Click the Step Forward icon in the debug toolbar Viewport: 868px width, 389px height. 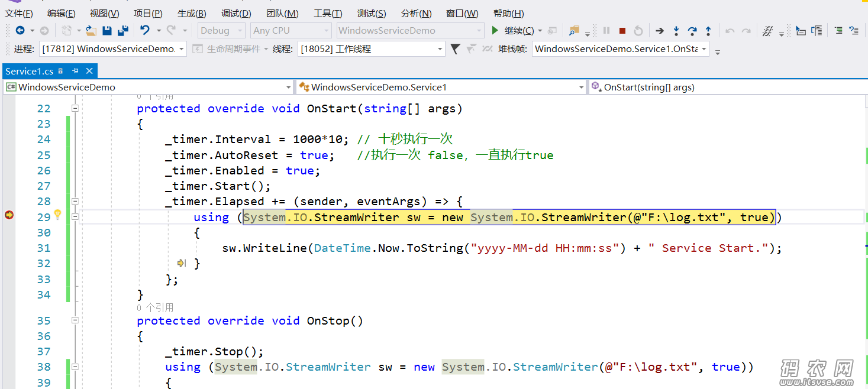click(746, 30)
